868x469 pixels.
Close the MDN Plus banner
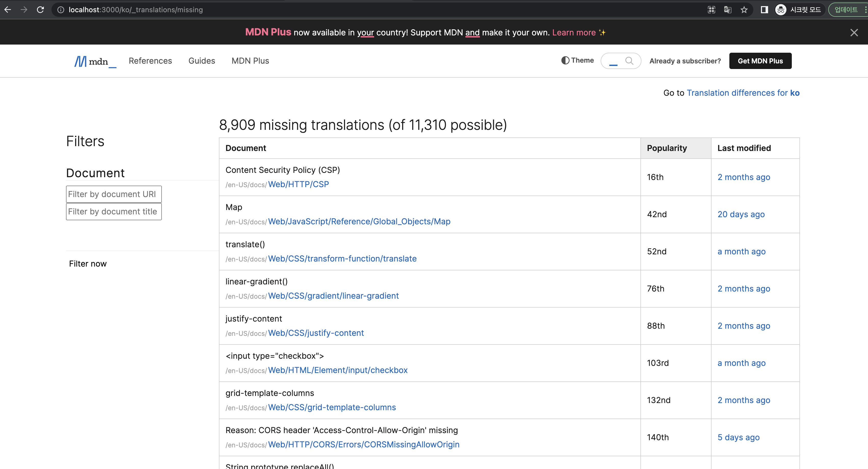coord(854,33)
